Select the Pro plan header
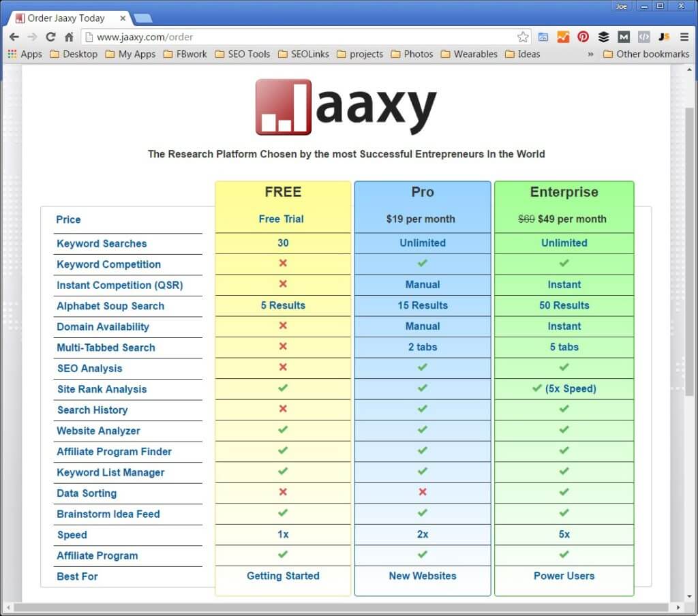This screenshot has width=698, height=616. [423, 192]
